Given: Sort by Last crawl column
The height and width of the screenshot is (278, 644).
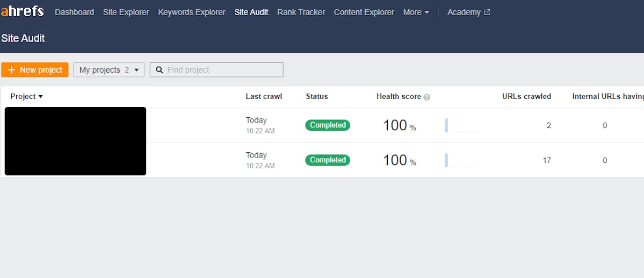Looking at the screenshot, I should tap(264, 97).
